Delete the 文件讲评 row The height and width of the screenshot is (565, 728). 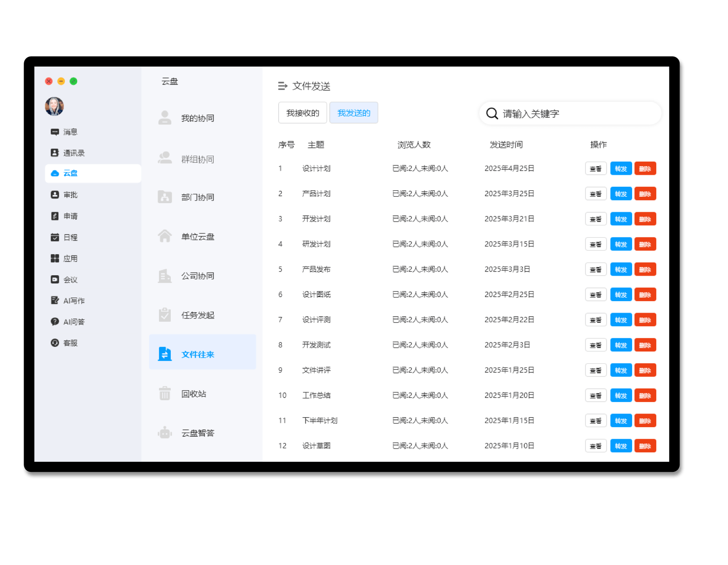pos(645,370)
